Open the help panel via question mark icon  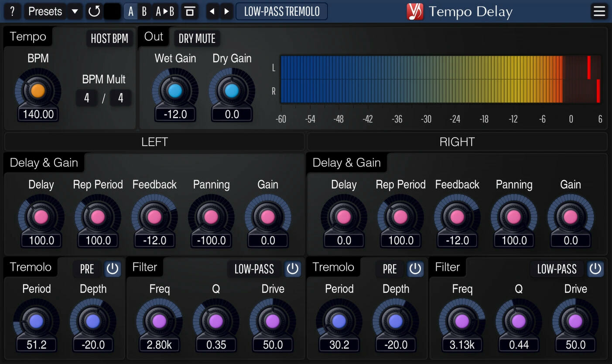click(x=12, y=11)
